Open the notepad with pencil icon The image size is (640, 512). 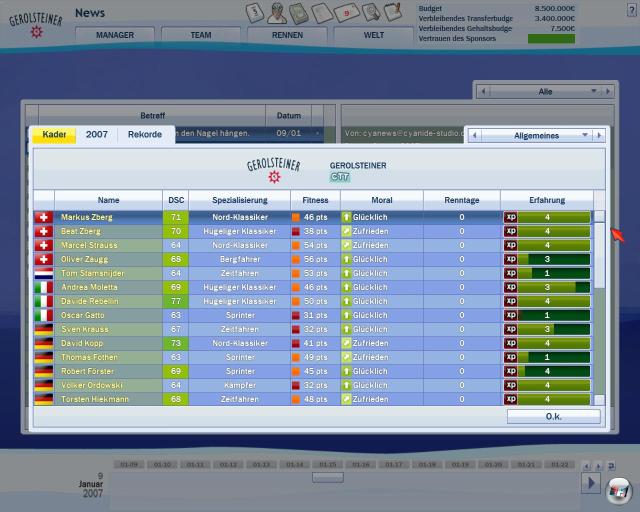coord(393,11)
